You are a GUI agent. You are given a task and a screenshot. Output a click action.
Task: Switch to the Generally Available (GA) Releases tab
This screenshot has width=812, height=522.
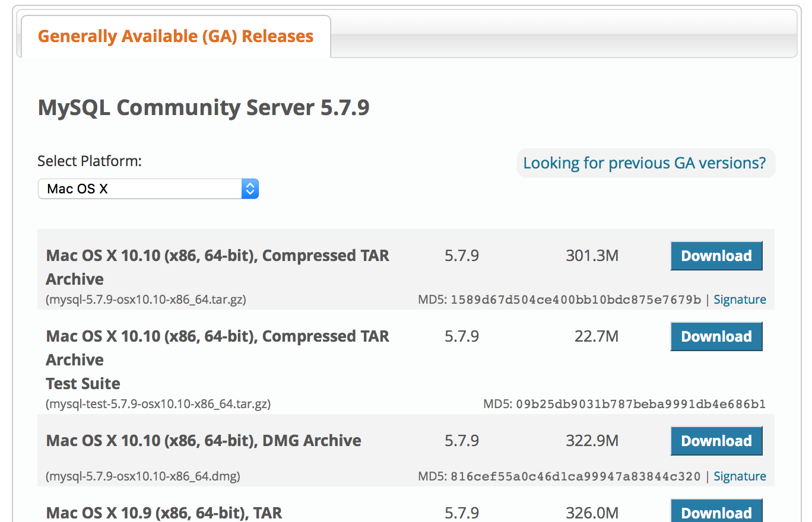click(x=175, y=36)
